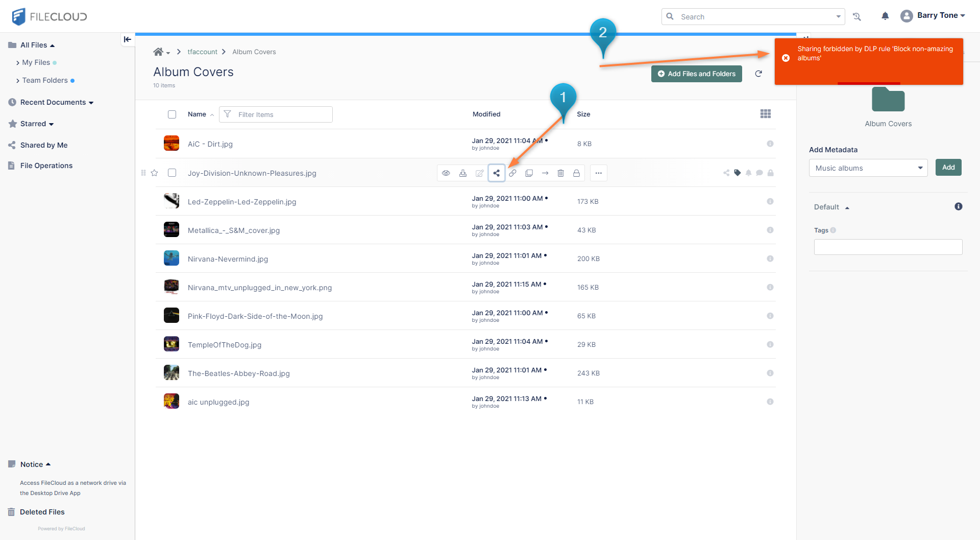Viewport: 980px width, 540px height.
Task: Click the Add metadata button
Action: tap(948, 167)
